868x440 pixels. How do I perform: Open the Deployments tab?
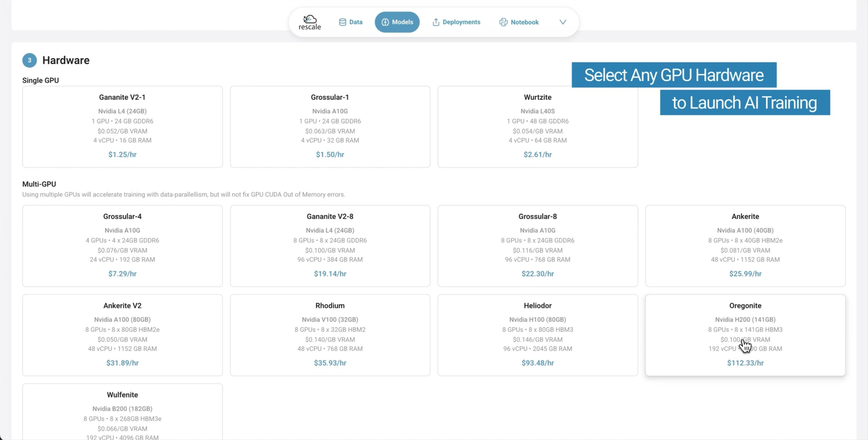[456, 22]
